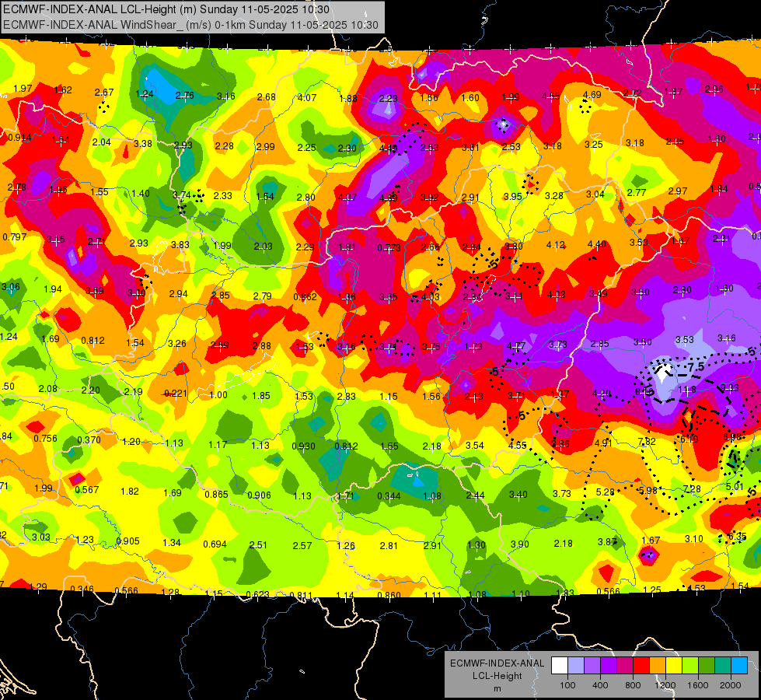
Task: Click the legend tick value '100'
Action: [567, 685]
